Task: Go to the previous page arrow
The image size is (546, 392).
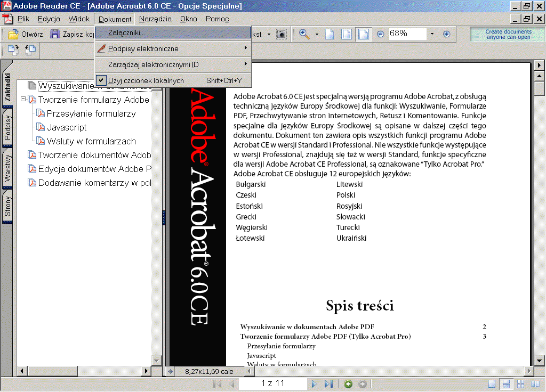Action: coord(232,384)
